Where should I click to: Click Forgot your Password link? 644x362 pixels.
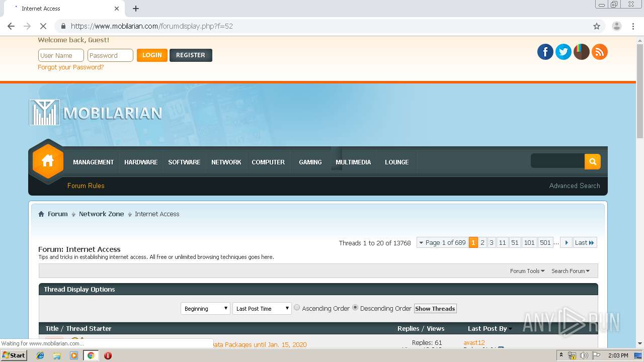coord(71,67)
